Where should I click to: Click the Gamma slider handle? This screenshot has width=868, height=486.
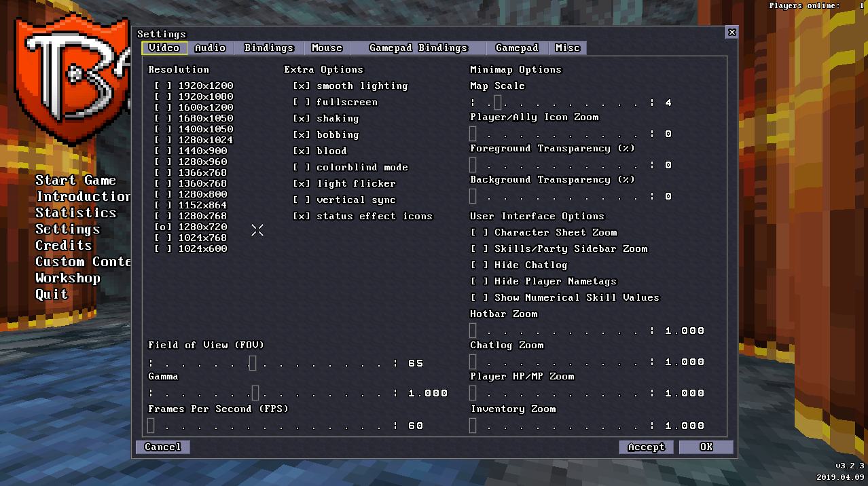[x=255, y=393]
